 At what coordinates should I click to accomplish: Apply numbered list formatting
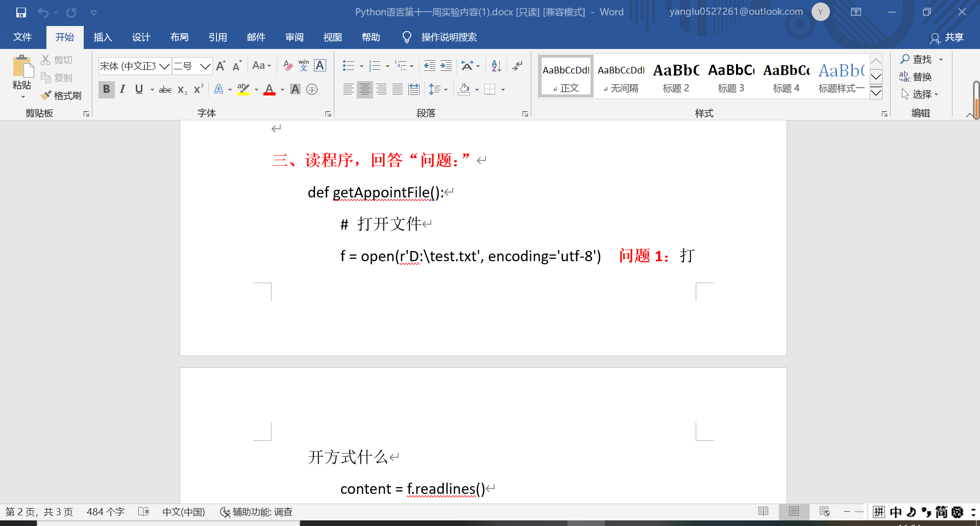coord(375,66)
